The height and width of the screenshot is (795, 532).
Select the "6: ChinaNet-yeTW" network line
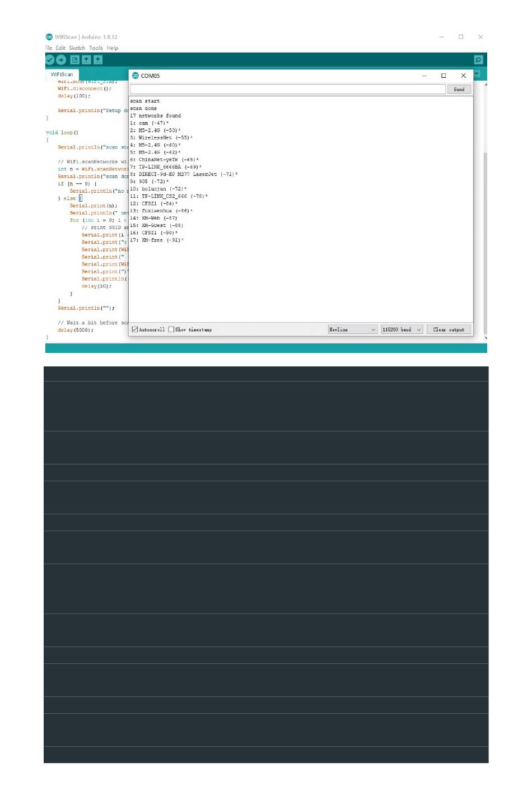164,160
